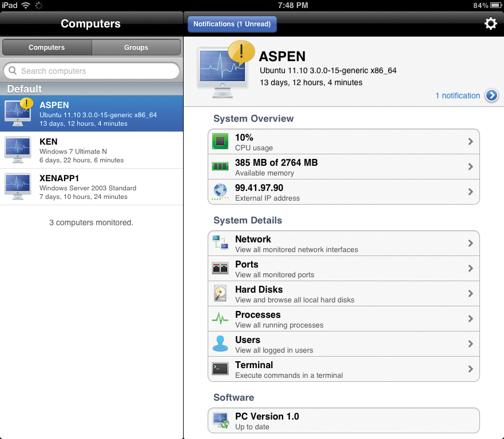Click the PC Version software icon
Screen dimensions: 504x439
(x=222, y=420)
